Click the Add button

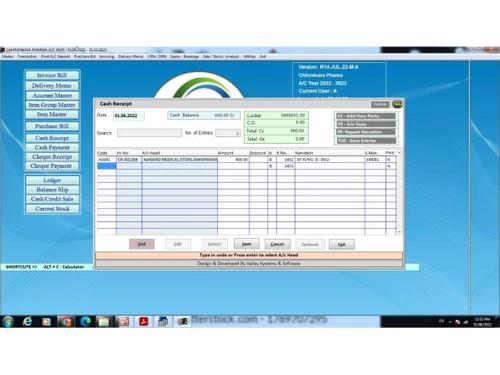coord(142,244)
